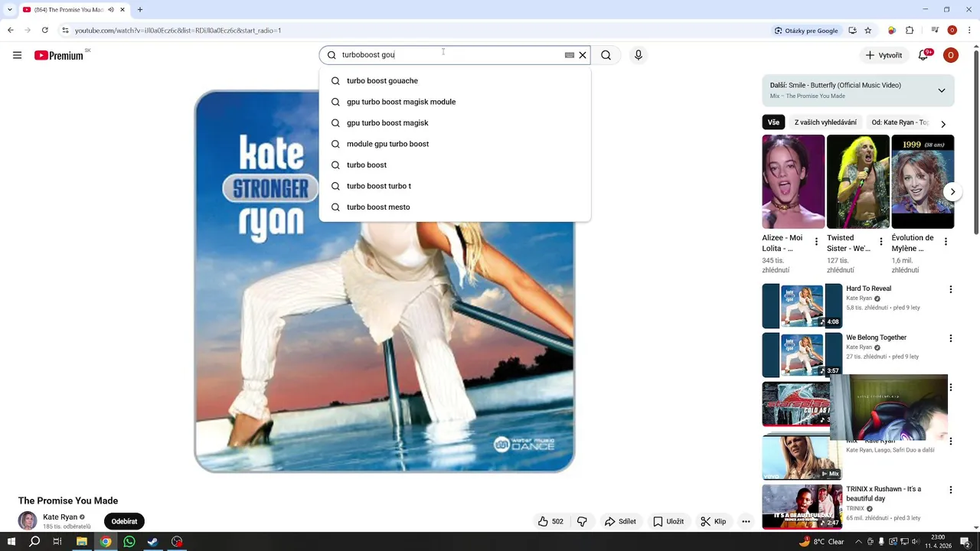Advance the video shelf with next arrow
Screen dimensions: 980x551
[x=952, y=191]
